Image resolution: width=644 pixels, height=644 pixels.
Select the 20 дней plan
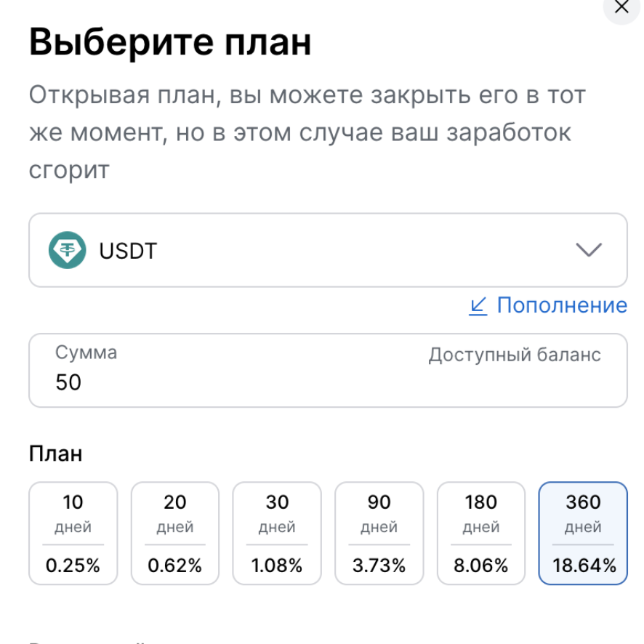pyautogui.click(x=174, y=533)
